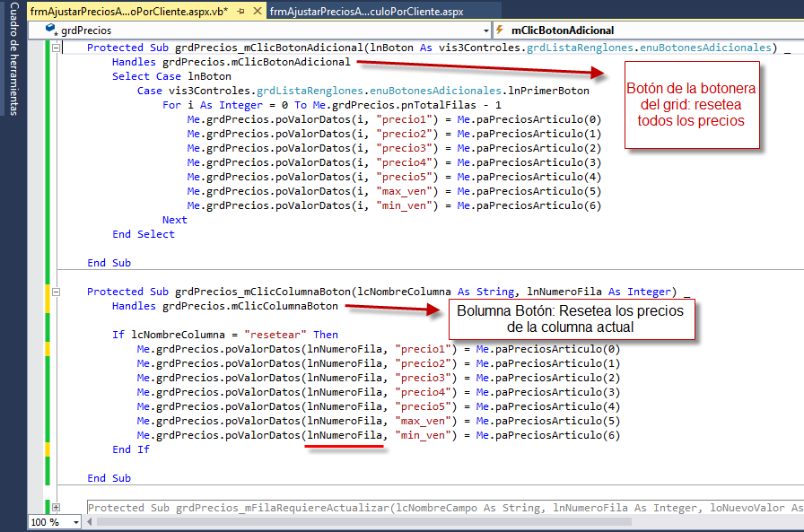Expand the collapsed mFilaRequiereActualizar sub
The width and height of the screenshot is (804, 532).
point(56,508)
